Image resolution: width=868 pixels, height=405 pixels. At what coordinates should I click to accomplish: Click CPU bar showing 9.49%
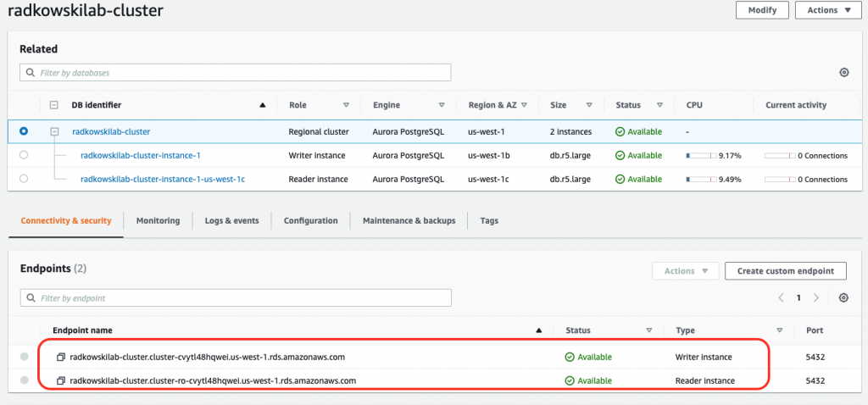point(701,180)
